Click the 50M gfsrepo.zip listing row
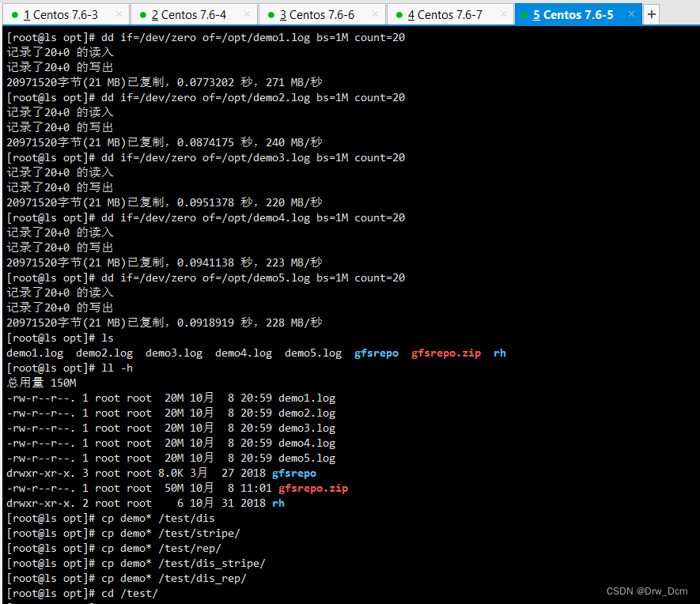This screenshot has width=700, height=604. [x=177, y=489]
